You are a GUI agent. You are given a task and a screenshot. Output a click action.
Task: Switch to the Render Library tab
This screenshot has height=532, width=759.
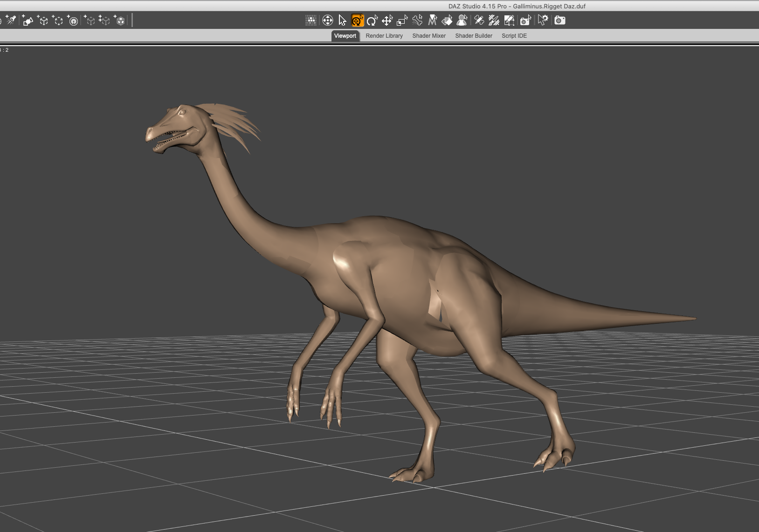(x=384, y=36)
